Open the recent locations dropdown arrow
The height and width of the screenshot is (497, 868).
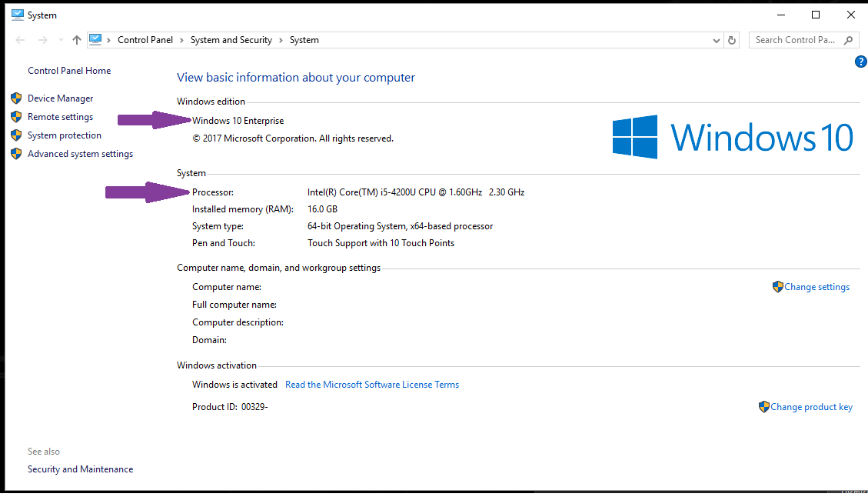pyautogui.click(x=61, y=40)
